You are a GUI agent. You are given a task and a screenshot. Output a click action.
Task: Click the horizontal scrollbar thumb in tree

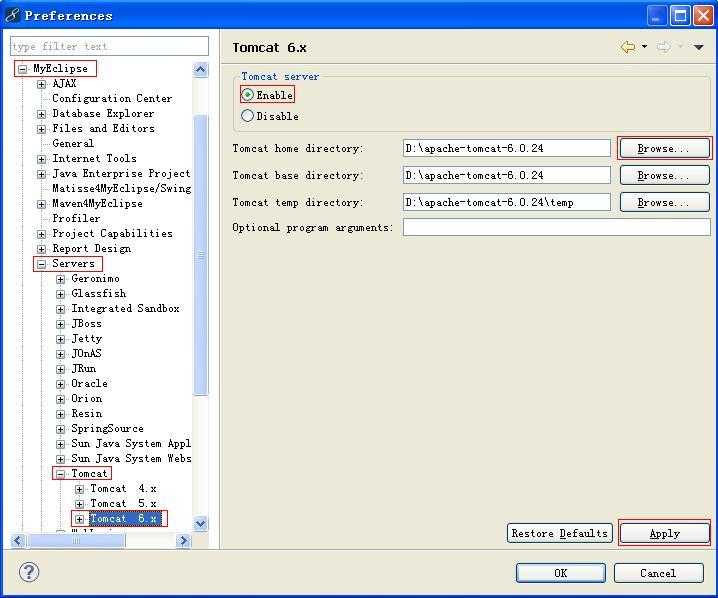coord(76,541)
